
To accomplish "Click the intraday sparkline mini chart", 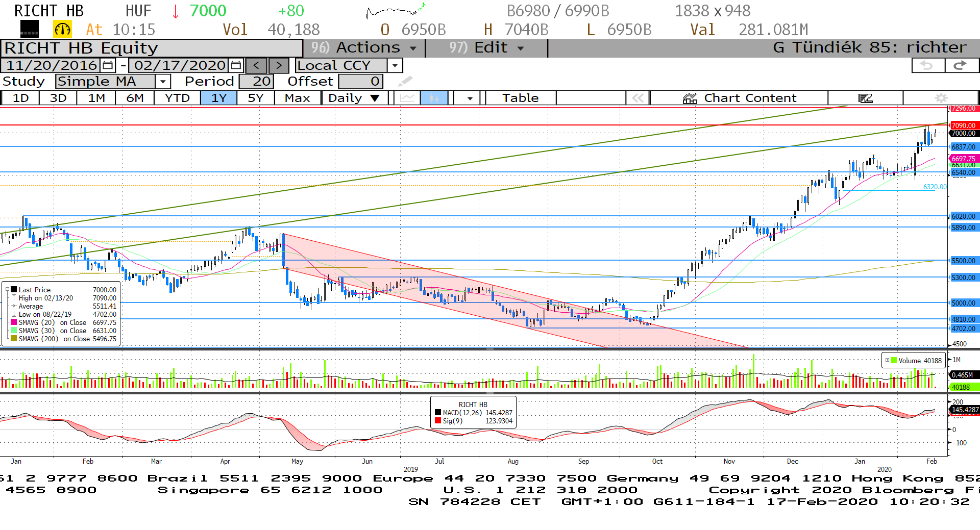I will (396, 10).
